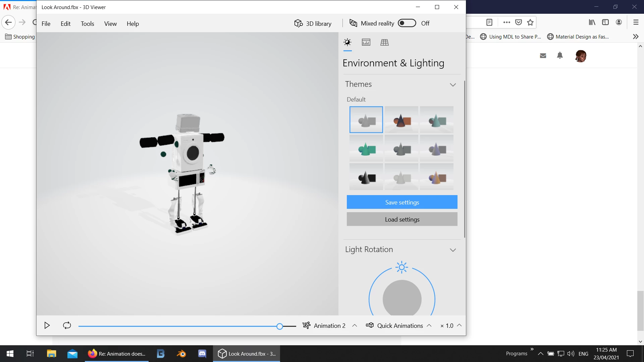Image resolution: width=644 pixels, height=362 pixels.
Task: Click the Load settings button
Action: tap(402, 219)
